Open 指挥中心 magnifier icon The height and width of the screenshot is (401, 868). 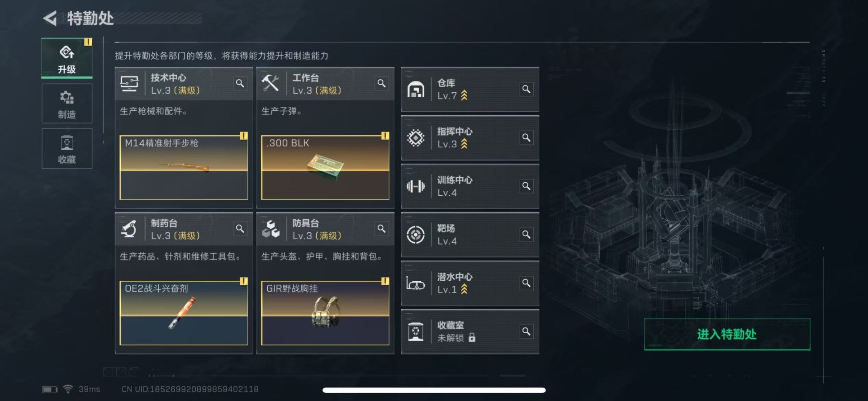[x=526, y=137]
